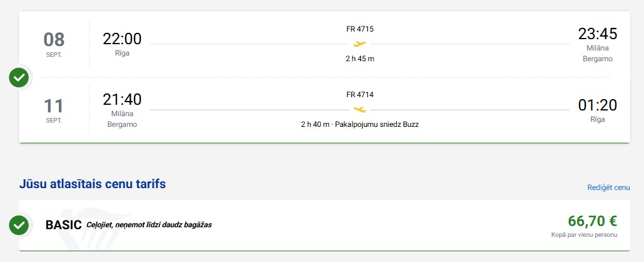644x262 pixels.
Task: Click the green checkmark next to BASIC fare
Action: [x=19, y=225]
